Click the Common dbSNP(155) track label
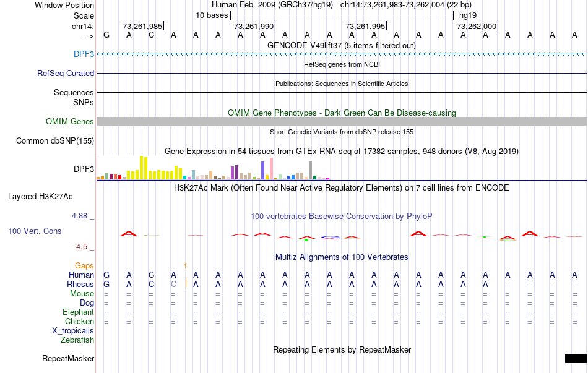Screen dimensions: 588x373 [55, 140]
